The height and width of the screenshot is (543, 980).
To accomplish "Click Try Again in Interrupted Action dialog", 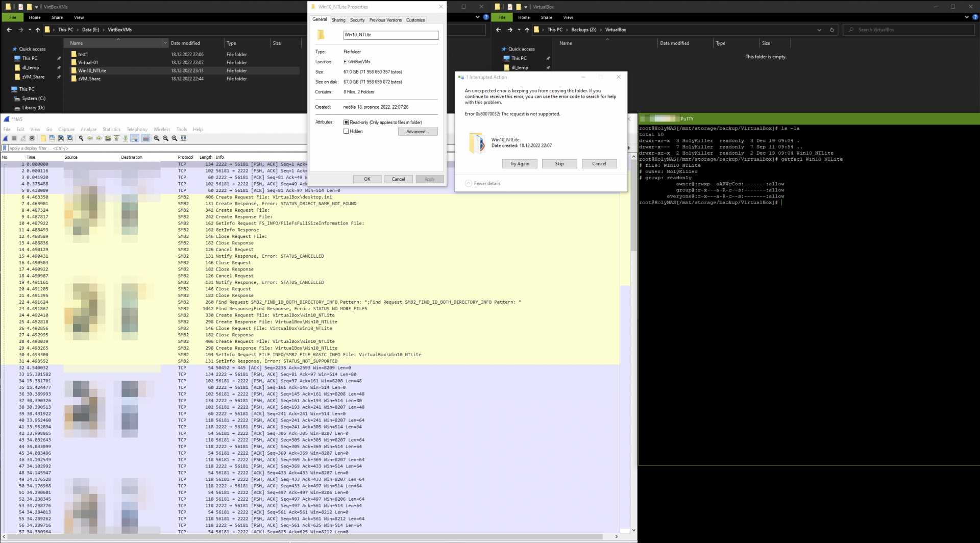I will (x=520, y=164).
